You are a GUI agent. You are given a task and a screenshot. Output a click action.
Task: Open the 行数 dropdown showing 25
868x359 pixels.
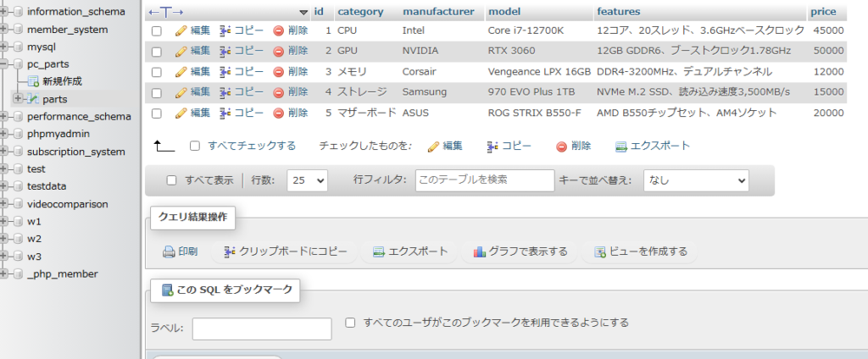click(x=308, y=180)
